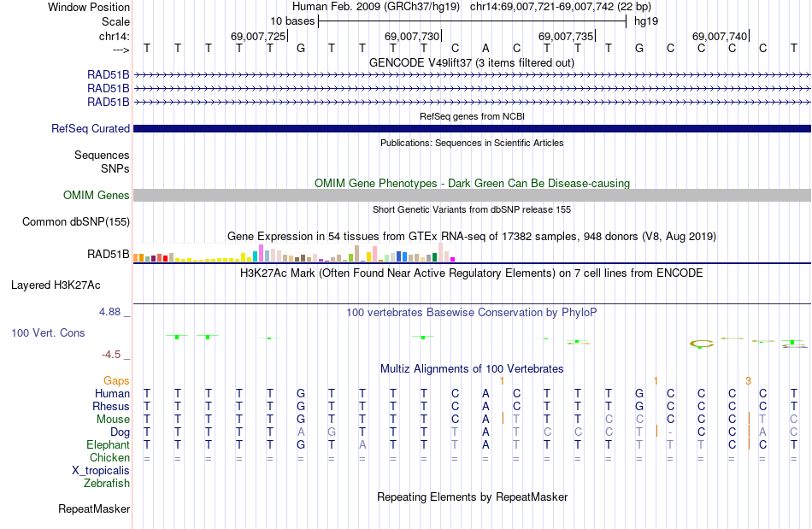Open Short Genetic Variants from dbSNP release 155 title

pos(472,209)
